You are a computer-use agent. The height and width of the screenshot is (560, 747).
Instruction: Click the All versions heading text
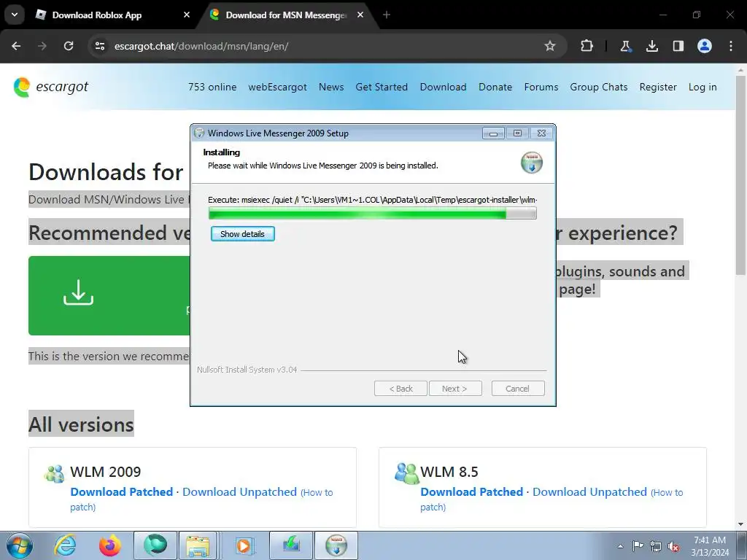tap(81, 424)
